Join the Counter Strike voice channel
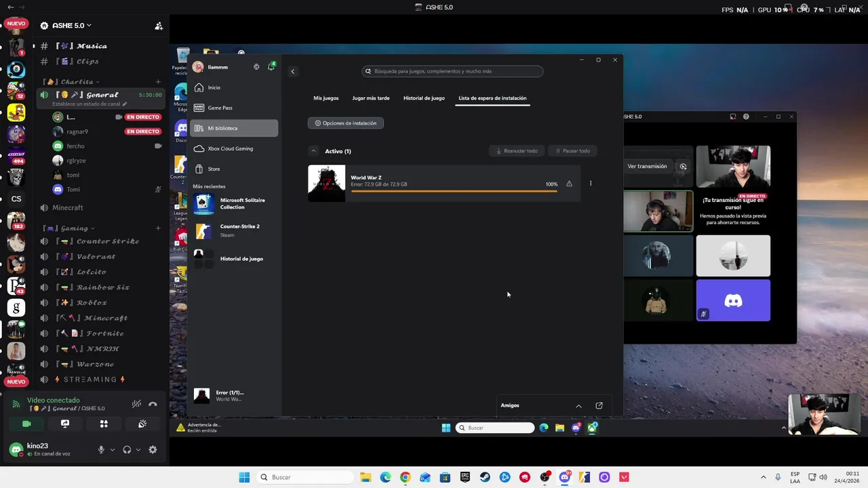The height and width of the screenshot is (488, 868). point(102,241)
